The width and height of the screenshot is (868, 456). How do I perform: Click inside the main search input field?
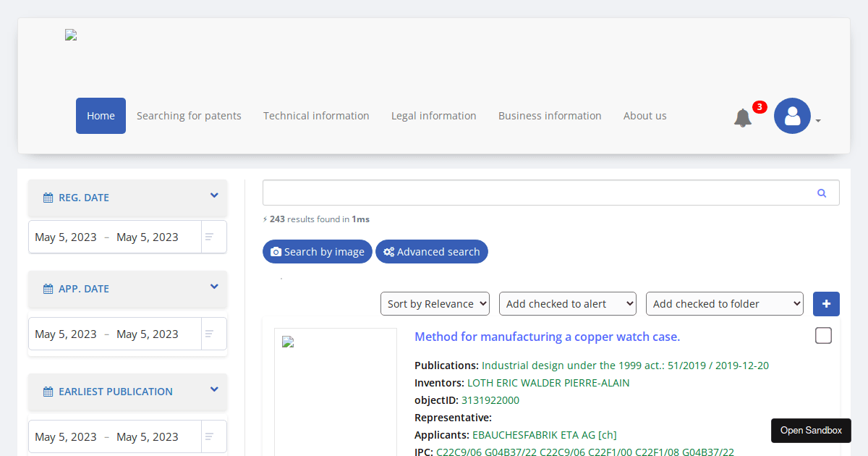point(506,193)
